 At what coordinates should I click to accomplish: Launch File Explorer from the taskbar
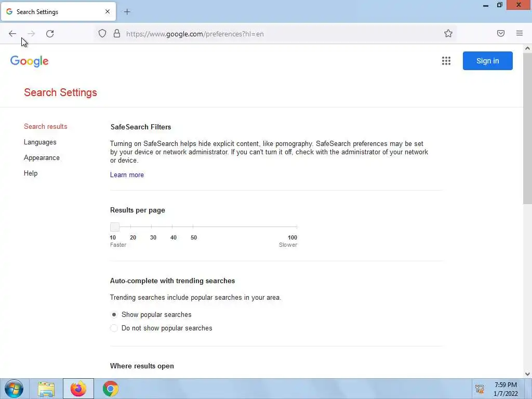[46, 389]
